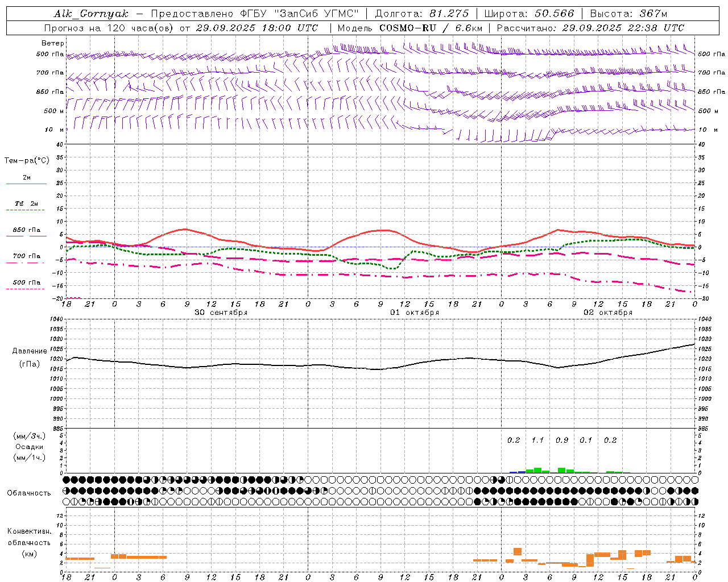Viewport: 728px width, 582px height.
Task: Click the '0.9' precipitation total value
Action: click(x=562, y=440)
